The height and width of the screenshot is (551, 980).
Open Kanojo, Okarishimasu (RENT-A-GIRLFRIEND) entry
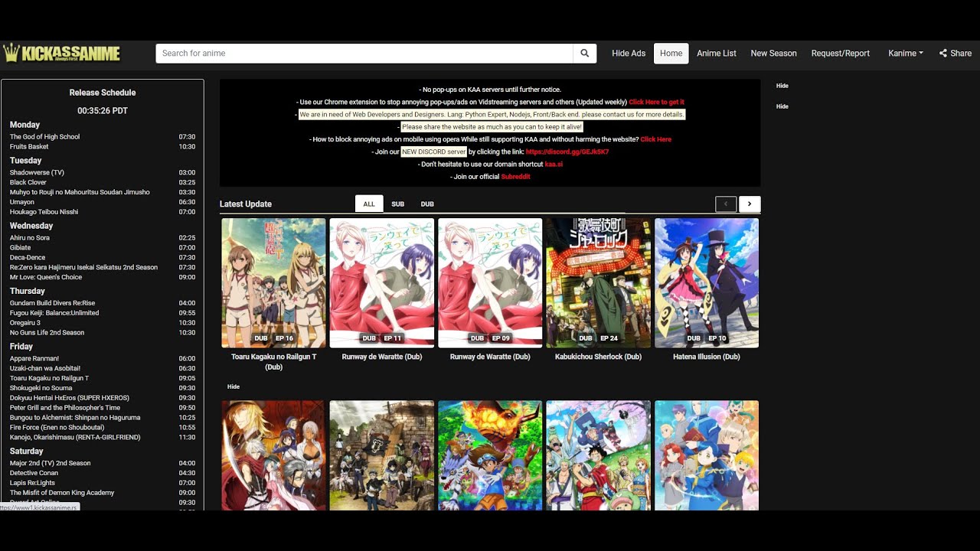75,438
